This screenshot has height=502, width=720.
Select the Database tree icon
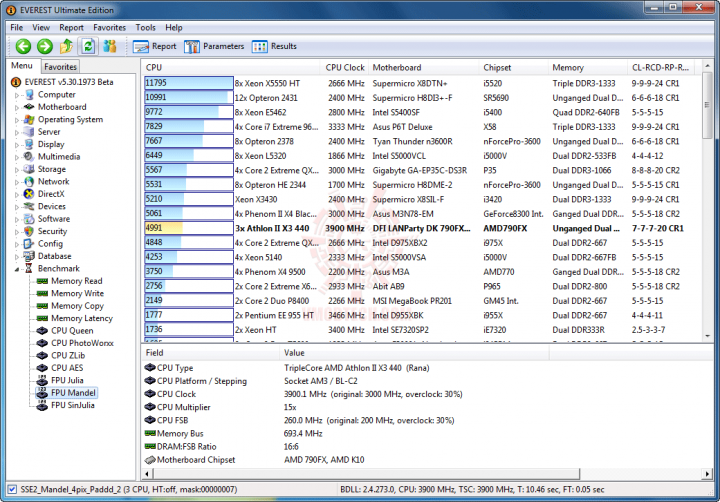point(29,256)
